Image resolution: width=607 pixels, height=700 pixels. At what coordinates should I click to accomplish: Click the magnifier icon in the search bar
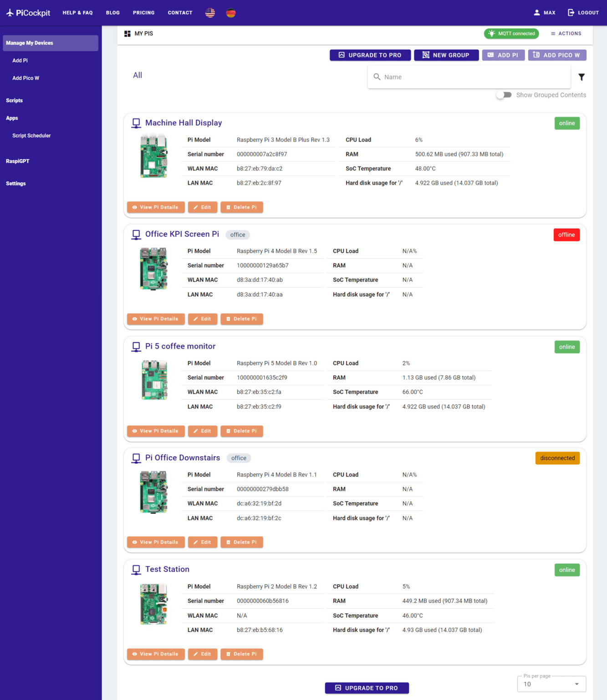377,77
